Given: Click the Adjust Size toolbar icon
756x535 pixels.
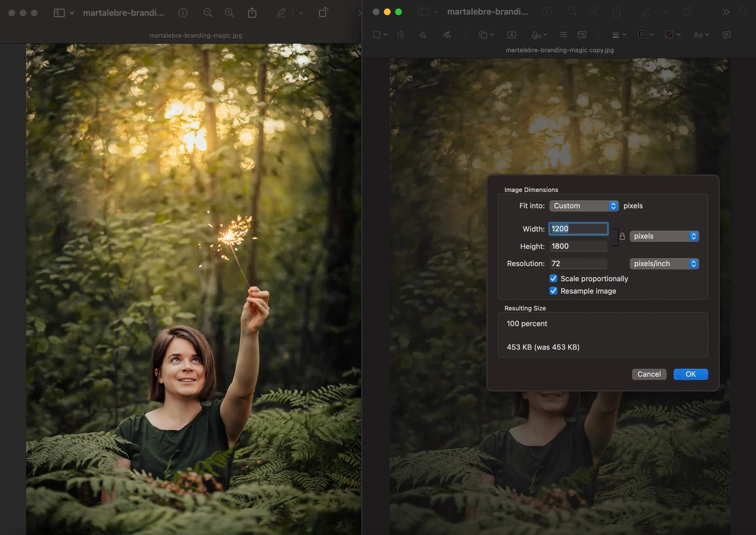Looking at the screenshot, I should (x=582, y=34).
